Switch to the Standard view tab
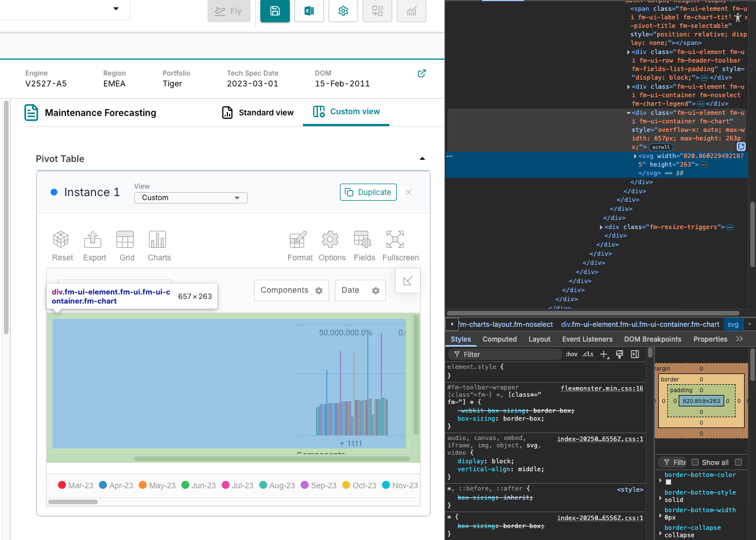 click(x=258, y=113)
